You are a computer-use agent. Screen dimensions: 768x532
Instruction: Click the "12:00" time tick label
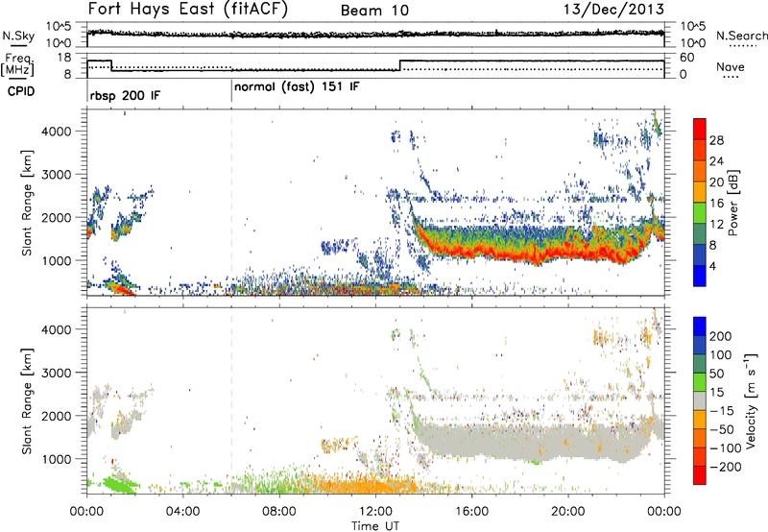pos(375,512)
